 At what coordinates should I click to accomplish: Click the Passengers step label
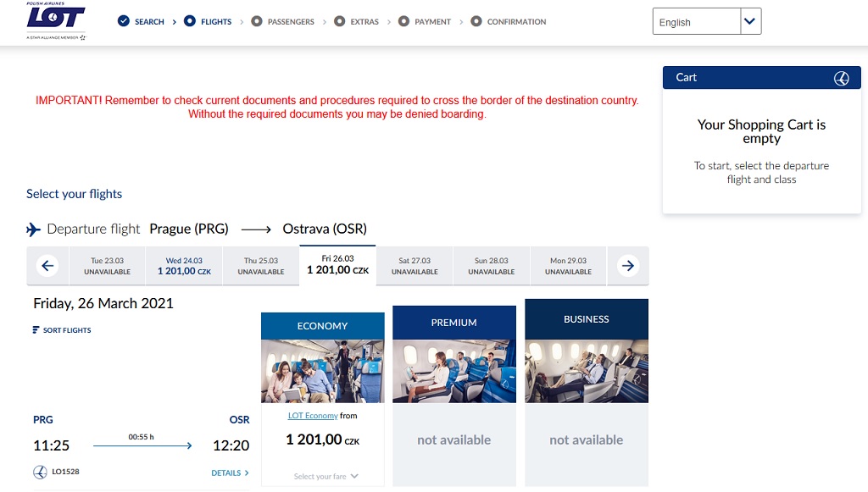(292, 21)
